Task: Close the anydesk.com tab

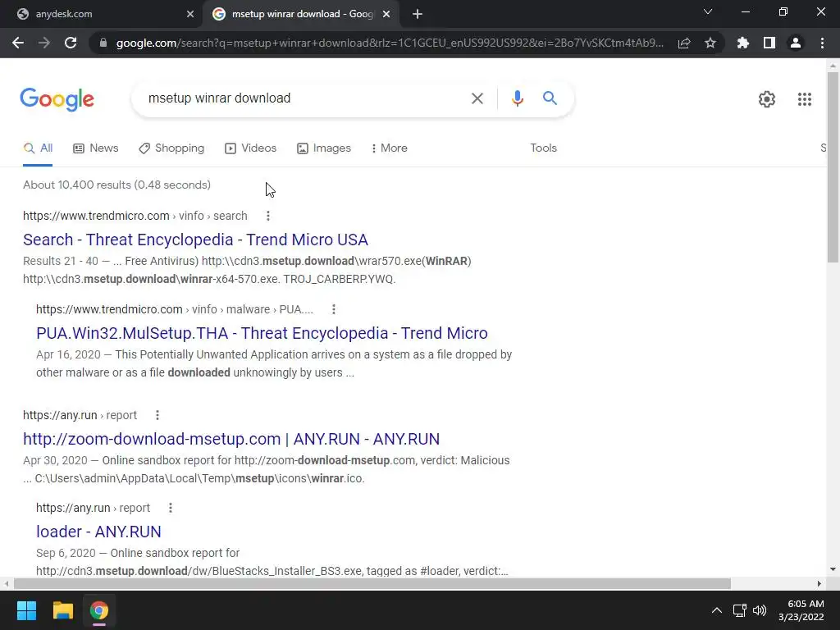Action: click(190, 14)
